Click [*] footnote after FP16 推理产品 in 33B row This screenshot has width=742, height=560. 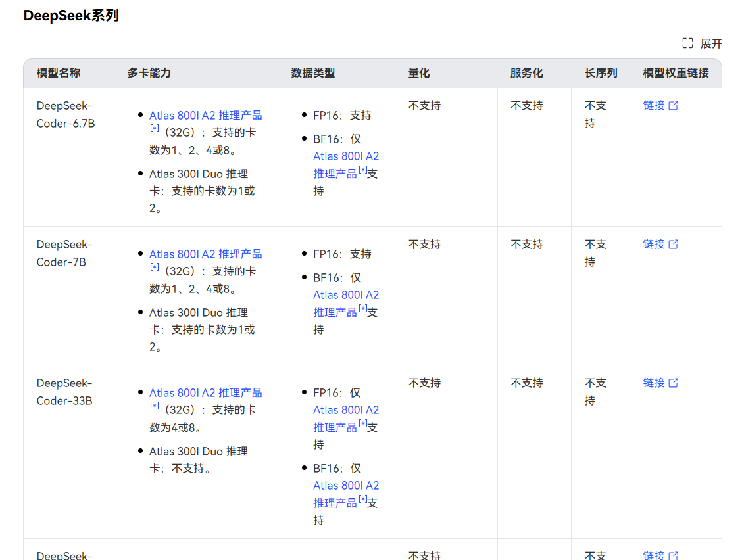click(363, 423)
